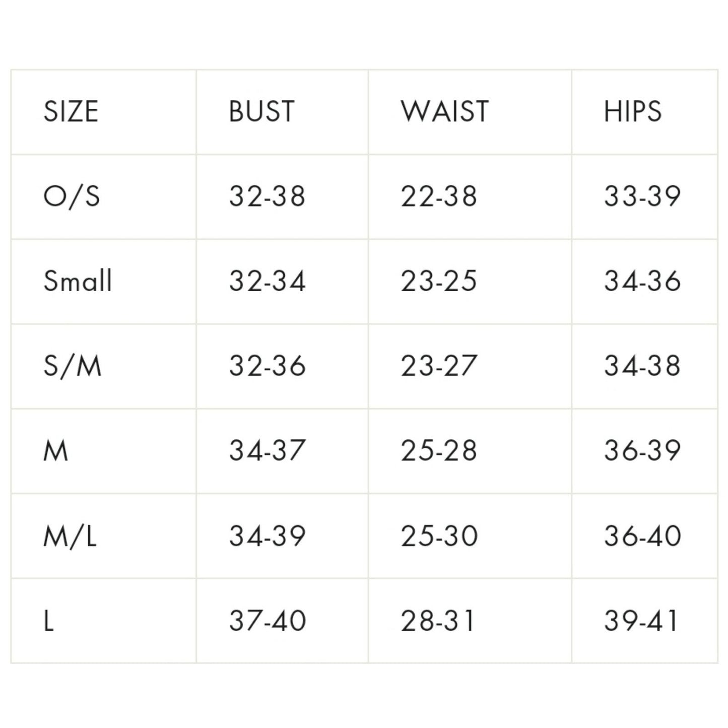
Task: Select the Small size row label
Action: [78, 281]
